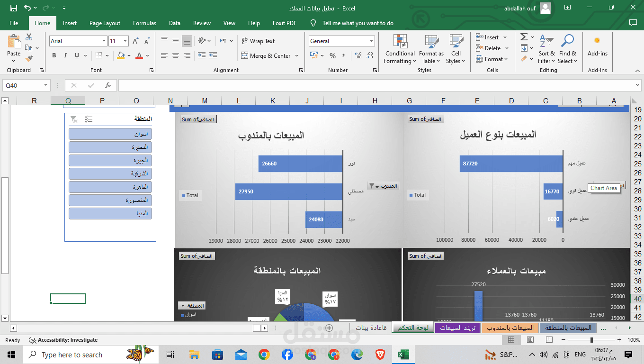644x364 pixels.
Task: Decrease font size with smaller A icon
Action: click(147, 41)
